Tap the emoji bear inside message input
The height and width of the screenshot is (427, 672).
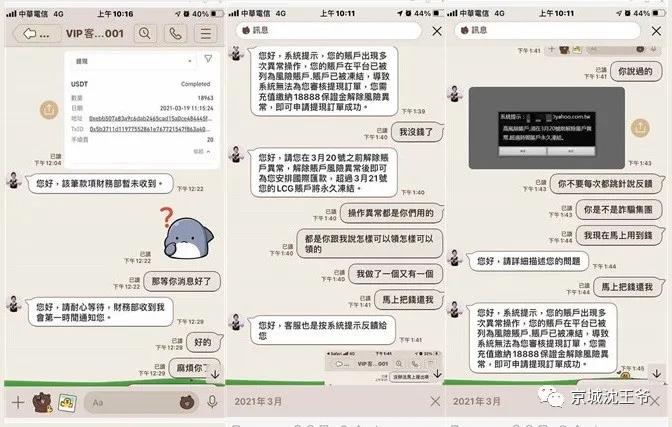[x=187, y=402]
